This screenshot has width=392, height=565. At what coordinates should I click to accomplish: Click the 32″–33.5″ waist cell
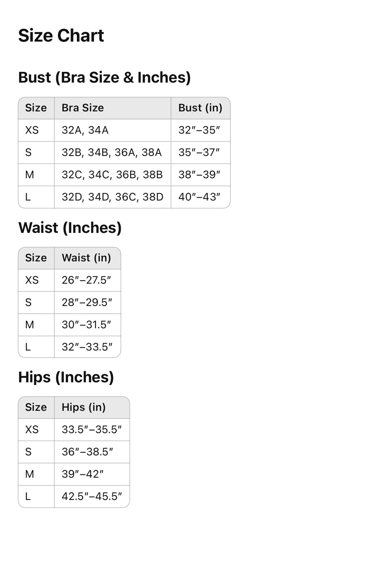87,347
